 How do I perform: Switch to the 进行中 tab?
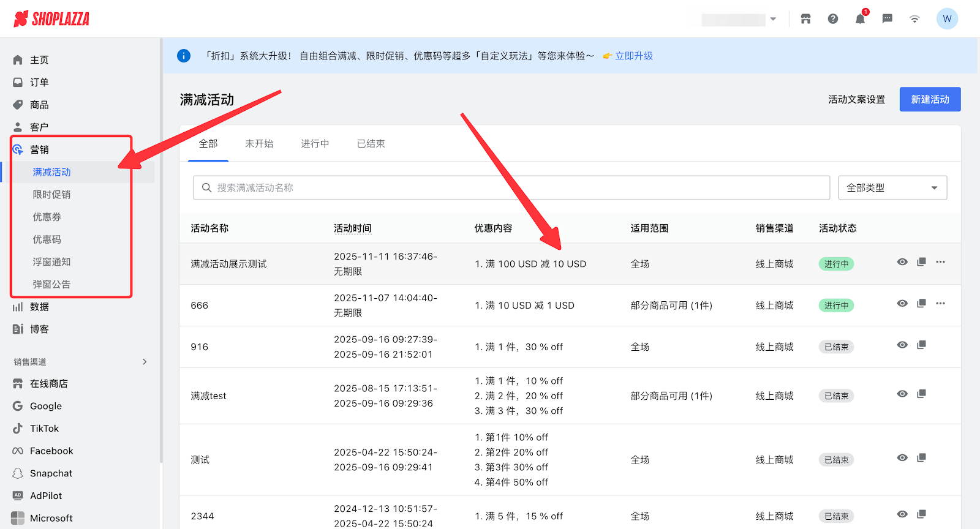coord(315,144)
